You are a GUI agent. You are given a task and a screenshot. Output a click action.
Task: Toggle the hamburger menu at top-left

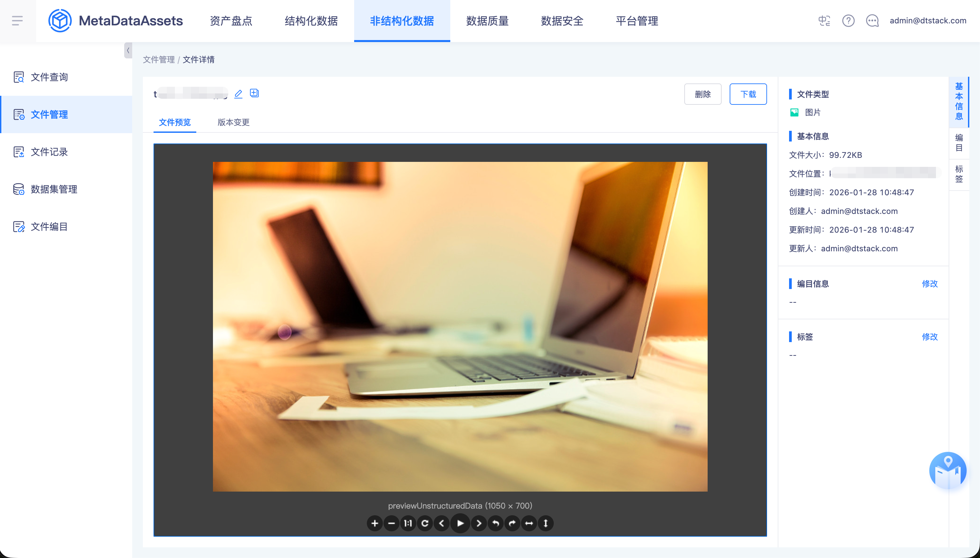(17, 21)
